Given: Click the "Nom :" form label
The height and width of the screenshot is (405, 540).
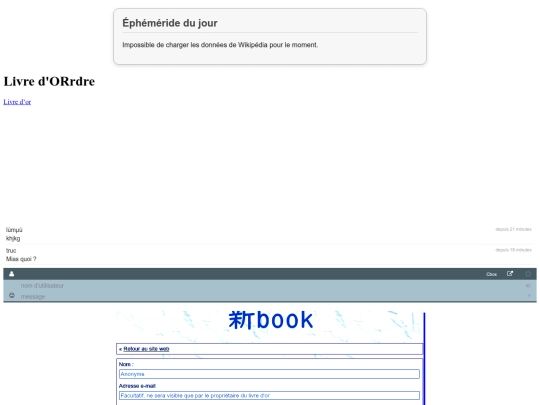Looking at the screenshot, I should pyautogui.click(x=126, y=364).
